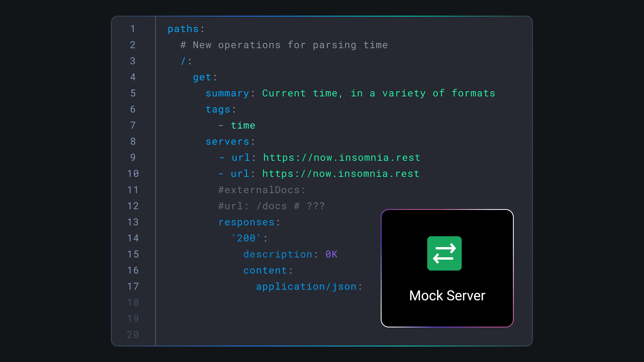This screenshot has height=362, width=644.
Task: Click line number 1 in gutter
Action: 133,29
